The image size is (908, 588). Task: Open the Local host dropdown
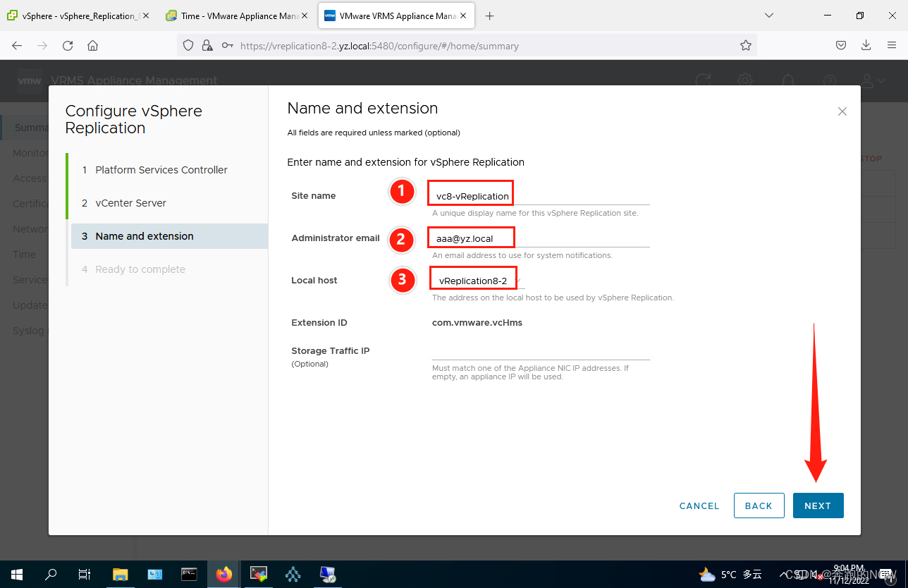click(479, 281)
